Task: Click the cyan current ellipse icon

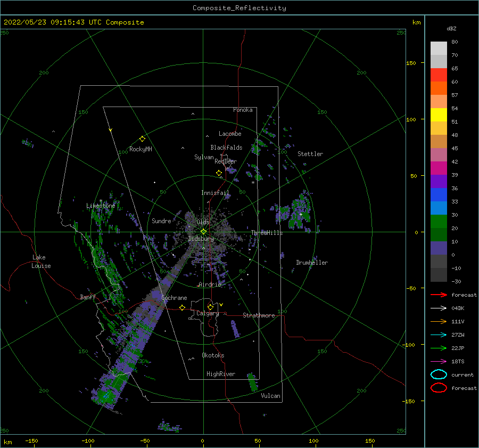Action: coord(439,374)
